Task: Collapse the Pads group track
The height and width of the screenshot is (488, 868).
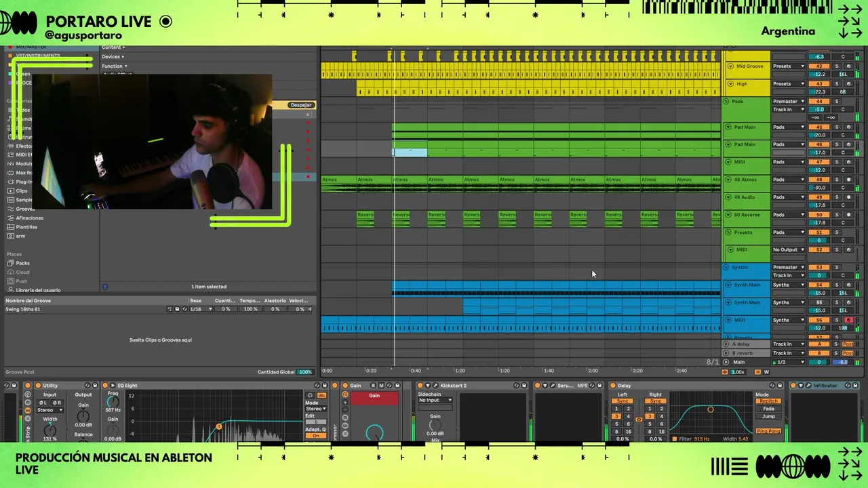Action: point(726,101)
